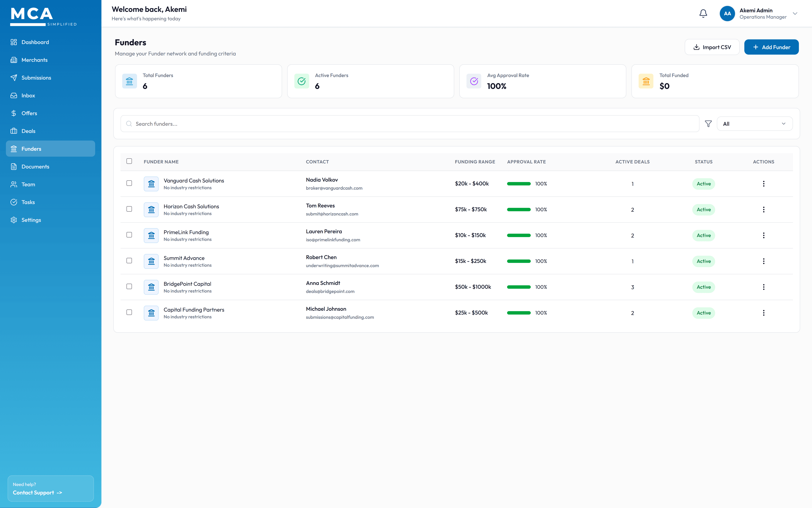Click the Avg Approval Rate icon
The width and height of the screenshot is (812, 508).
click(474, 81)
